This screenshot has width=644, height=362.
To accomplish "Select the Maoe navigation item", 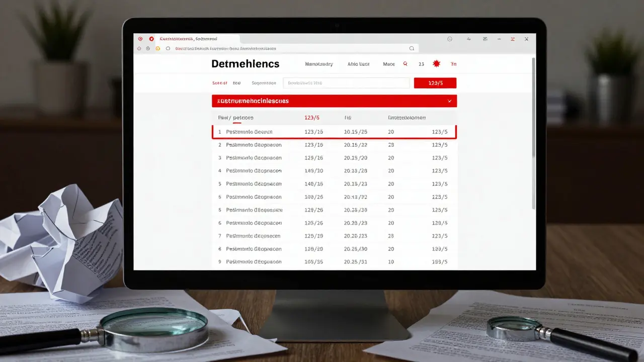I will pyautogui.click(x=389, y=64).
